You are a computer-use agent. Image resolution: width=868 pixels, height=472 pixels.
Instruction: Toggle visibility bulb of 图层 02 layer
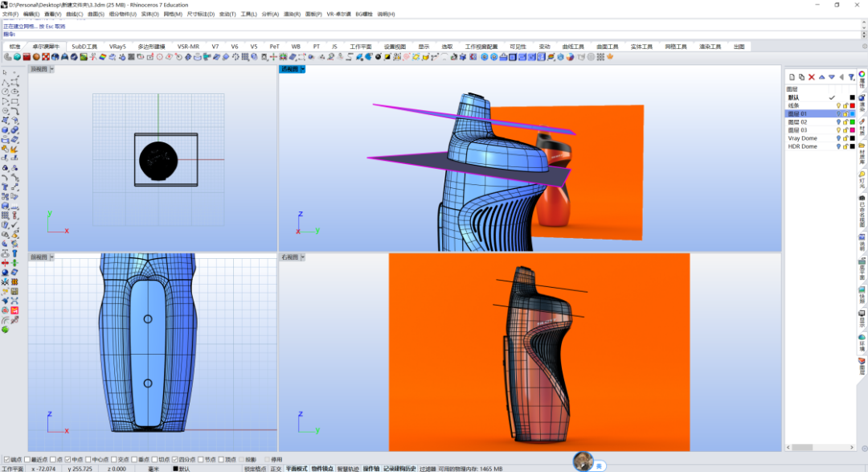click(838, 122)
